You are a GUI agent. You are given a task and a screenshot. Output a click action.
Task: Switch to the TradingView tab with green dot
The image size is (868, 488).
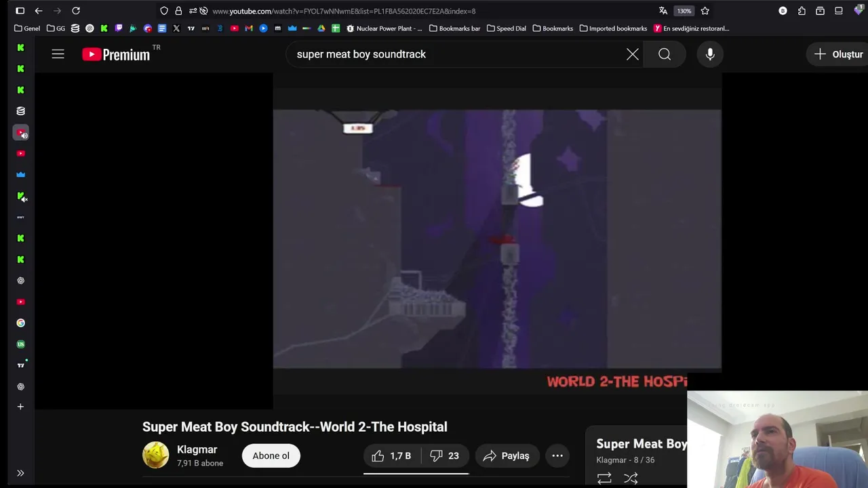click(x=21, y=365)
